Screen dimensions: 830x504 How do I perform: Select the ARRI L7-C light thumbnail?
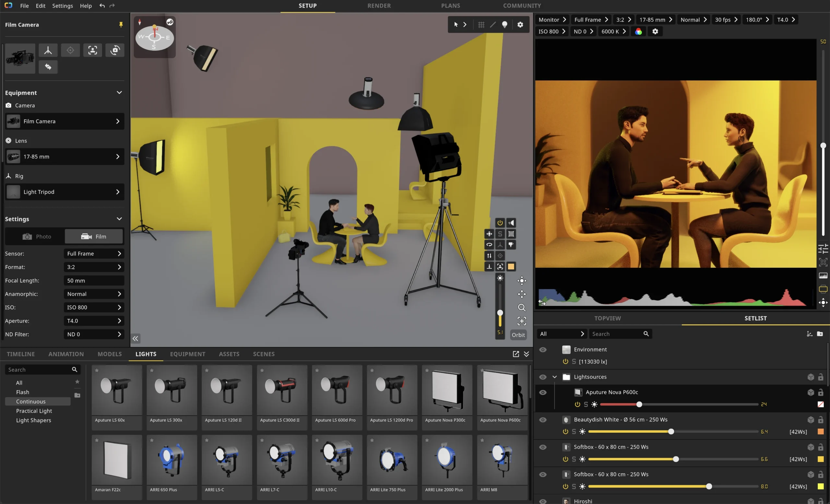click(x=282, y=460)
